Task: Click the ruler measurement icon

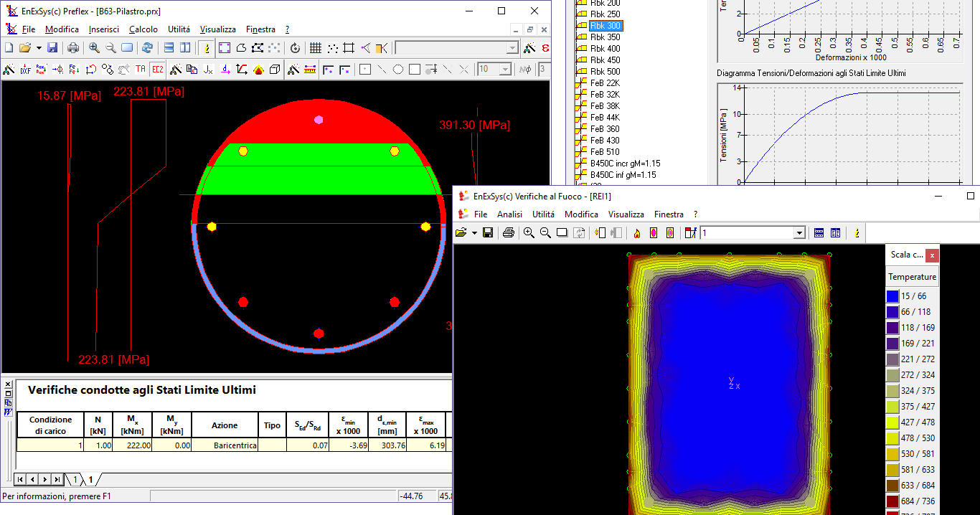Action: click(310, 70)
